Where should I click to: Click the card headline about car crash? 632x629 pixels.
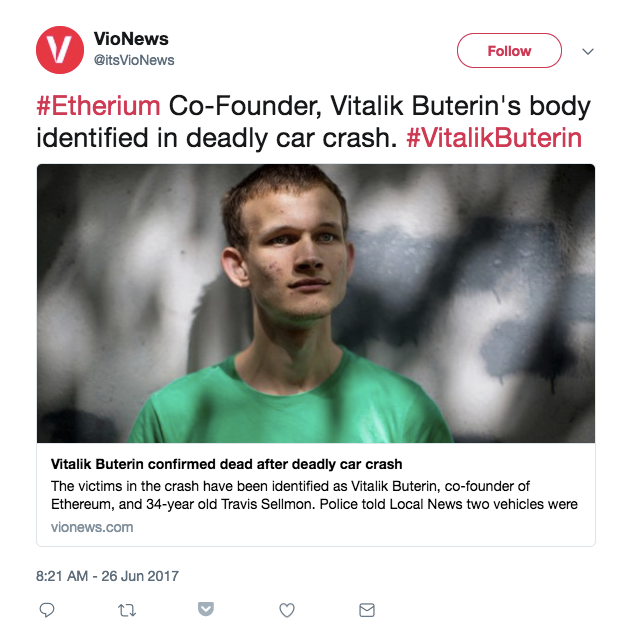tap(227, 464)
